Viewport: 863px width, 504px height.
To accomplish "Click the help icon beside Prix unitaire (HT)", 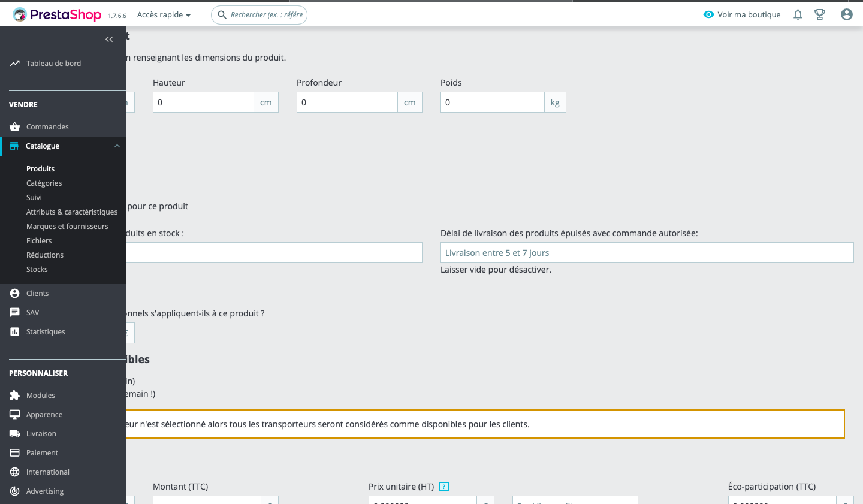I will pyautogui.click(x=444, y=487).
